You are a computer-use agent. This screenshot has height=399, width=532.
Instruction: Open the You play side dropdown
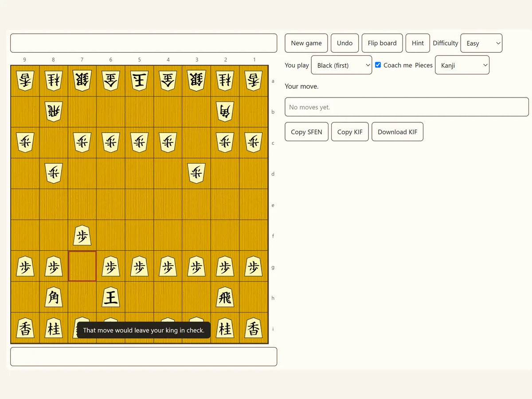click(341, 65)
